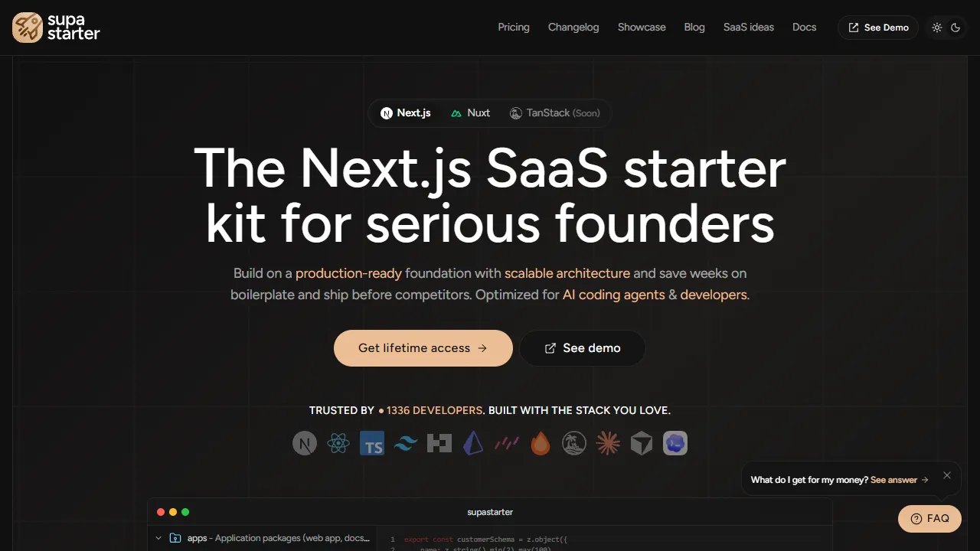Screen dimensions: 980x551
Task: Open the FAQ widget
Action: click(929, 518)
